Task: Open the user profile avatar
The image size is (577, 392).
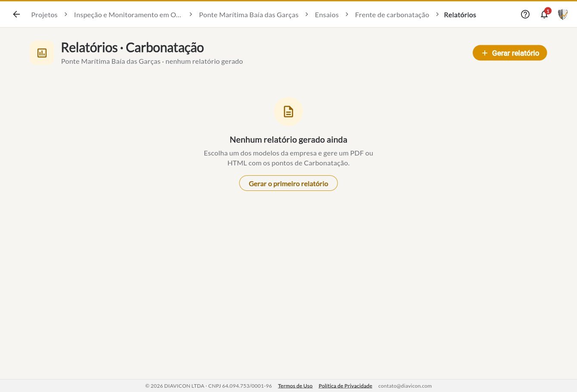Action: coord(563,15)
